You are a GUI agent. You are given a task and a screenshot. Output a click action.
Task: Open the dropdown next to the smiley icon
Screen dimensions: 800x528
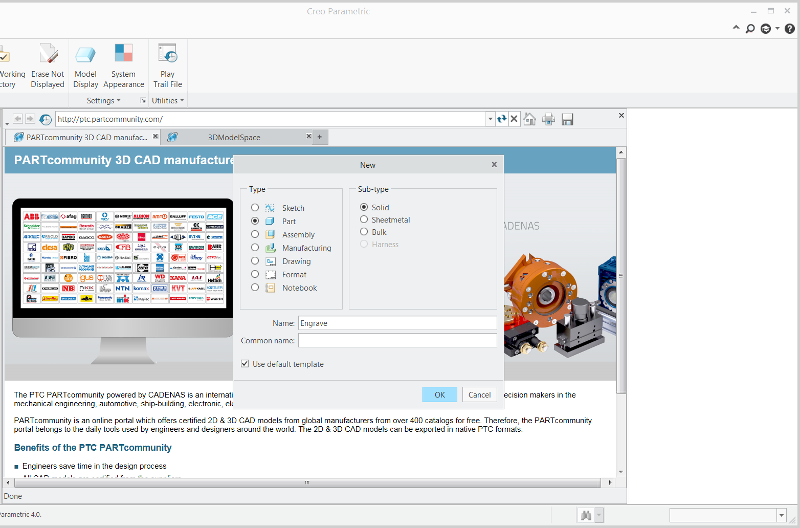coord(777,29)
